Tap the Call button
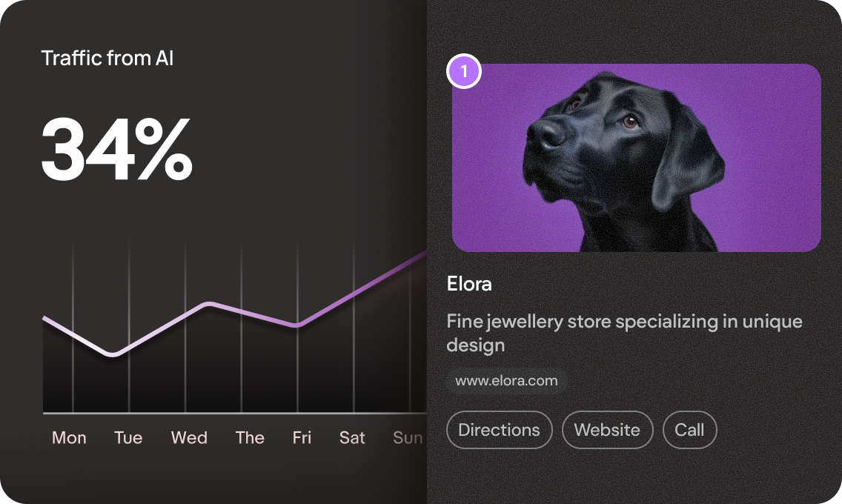842x504 pixels. click(689, 430)
